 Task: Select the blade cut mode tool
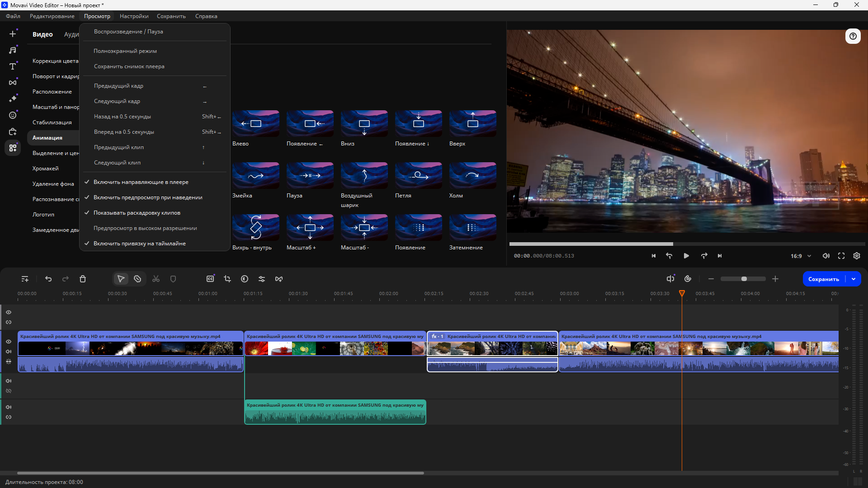pyautogui.click(x=137, y=279)
